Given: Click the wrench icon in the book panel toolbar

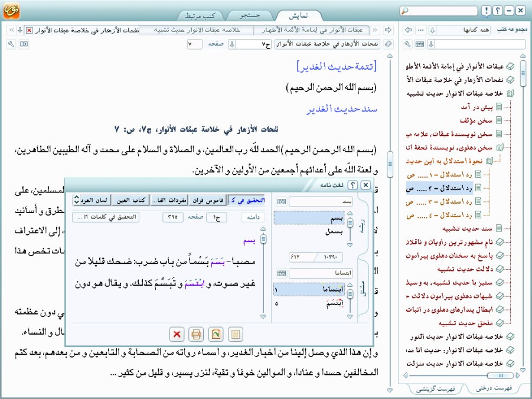Looking at the screenshot, I should tap(407, 44).
